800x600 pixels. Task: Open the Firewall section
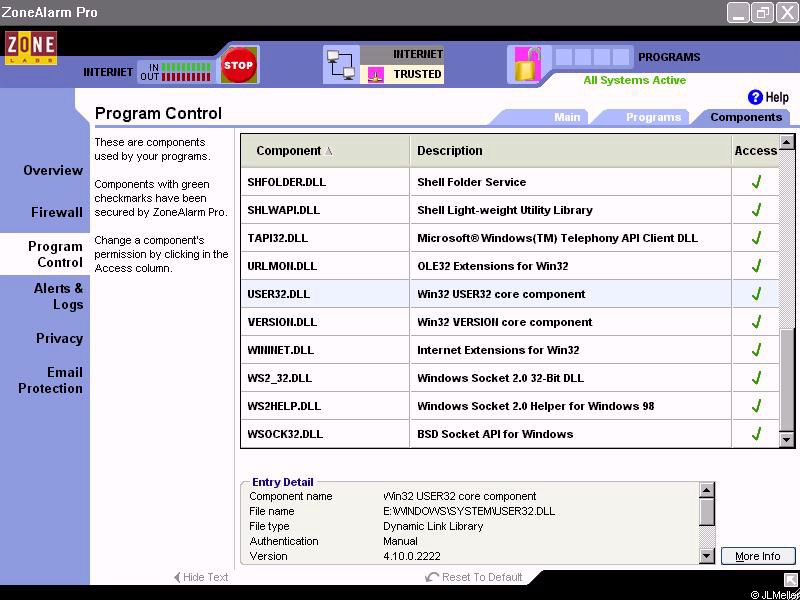(57, 212)
